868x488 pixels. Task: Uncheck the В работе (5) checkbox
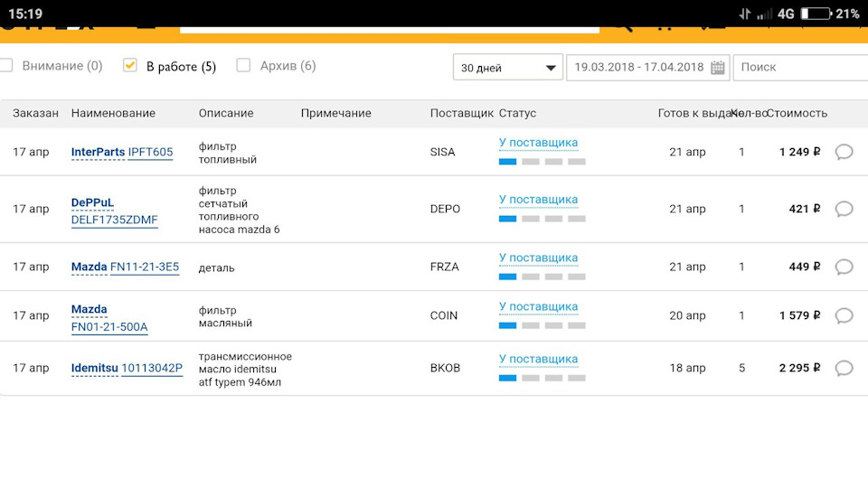(130, 66)
